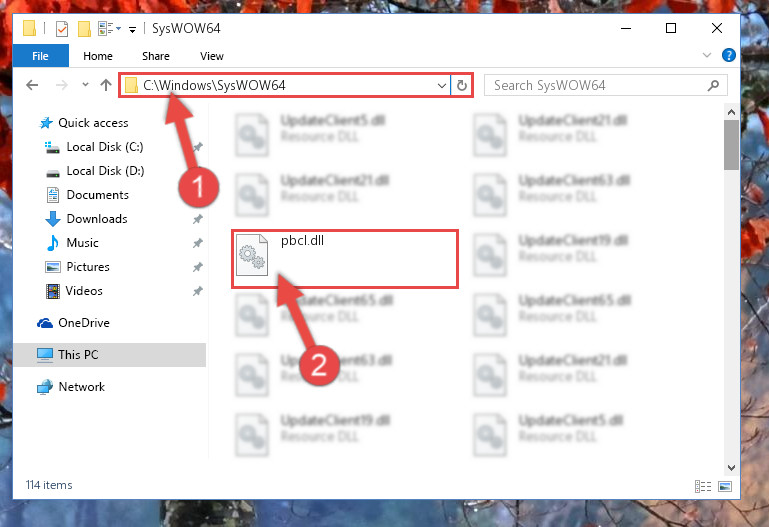This screenshot has height=527, width=769.
Task: Refresh the SysWOW64 folder view
Action: coord(461,86)
